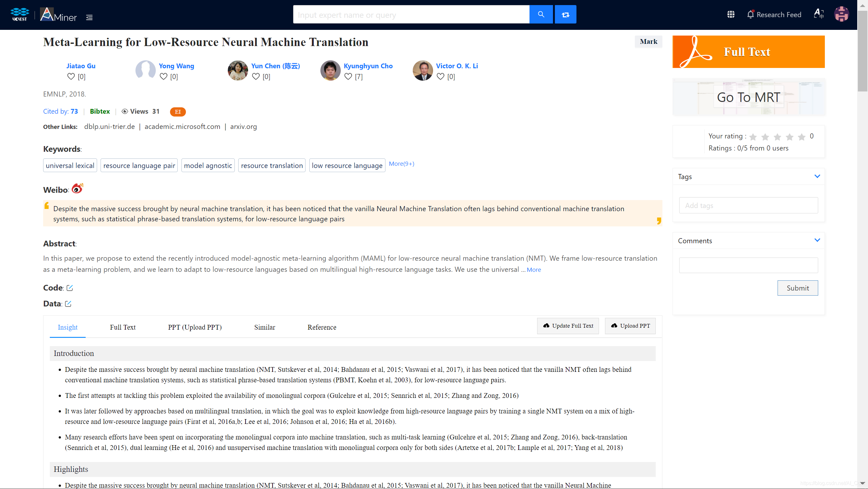Collapse the Comments panel chevron

pyautogui.click(x=817, y=240)
